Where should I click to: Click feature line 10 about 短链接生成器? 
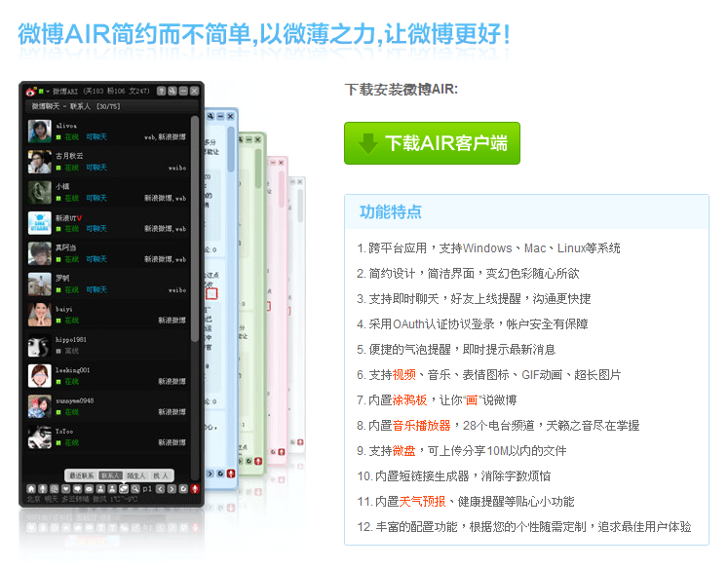[454, 476]
